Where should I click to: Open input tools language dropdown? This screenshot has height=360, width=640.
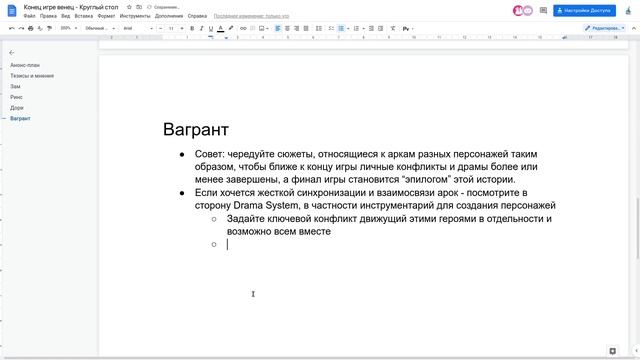point(408,29)
